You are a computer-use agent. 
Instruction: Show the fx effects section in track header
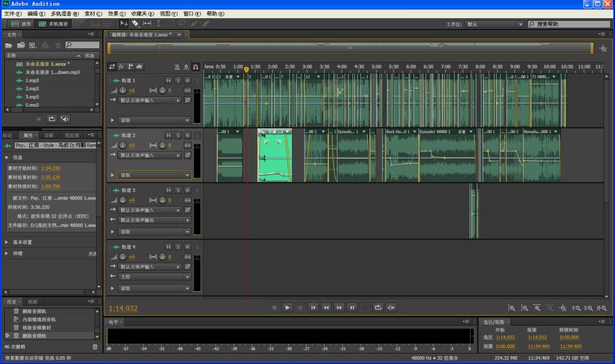point(121,66)
